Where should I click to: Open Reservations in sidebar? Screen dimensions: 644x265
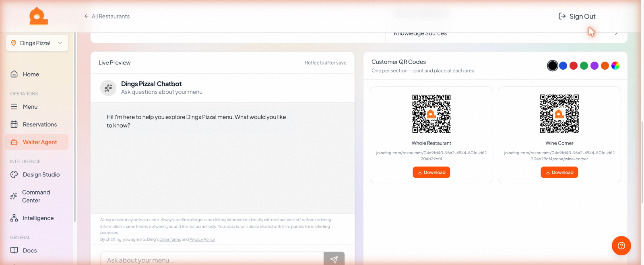37,124
